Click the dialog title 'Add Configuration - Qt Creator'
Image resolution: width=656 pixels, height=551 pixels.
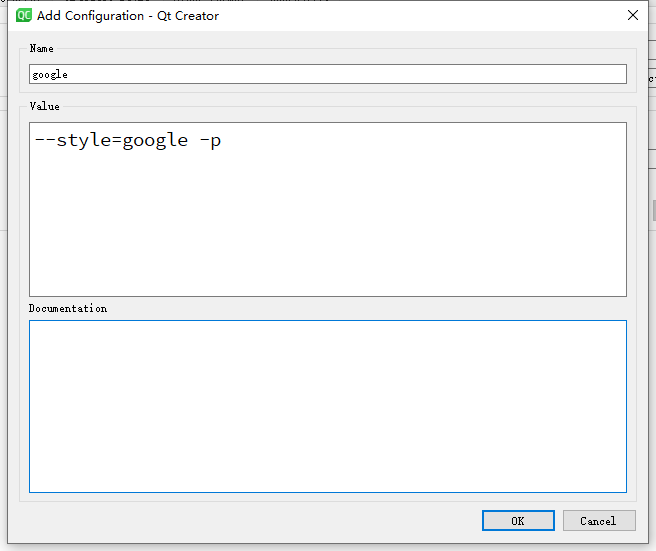(x=128, y=16)
